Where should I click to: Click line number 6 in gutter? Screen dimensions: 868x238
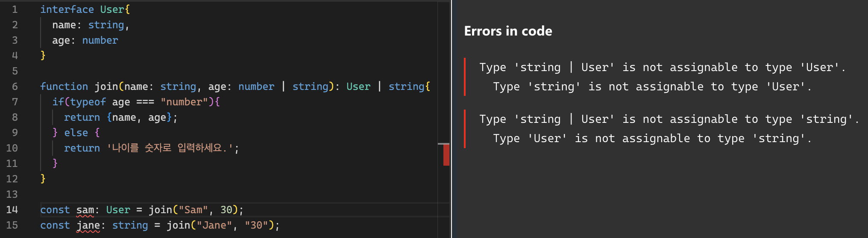click(x=15, y=86)
